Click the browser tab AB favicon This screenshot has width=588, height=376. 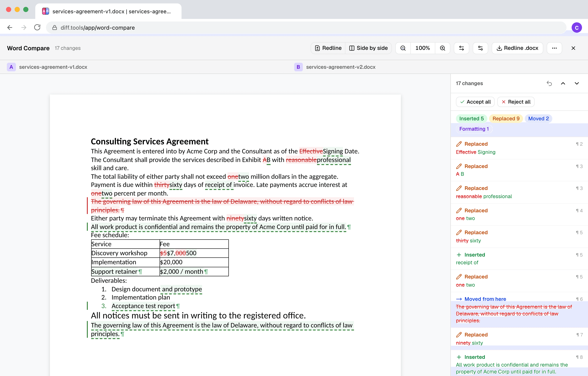pos(45,11)
